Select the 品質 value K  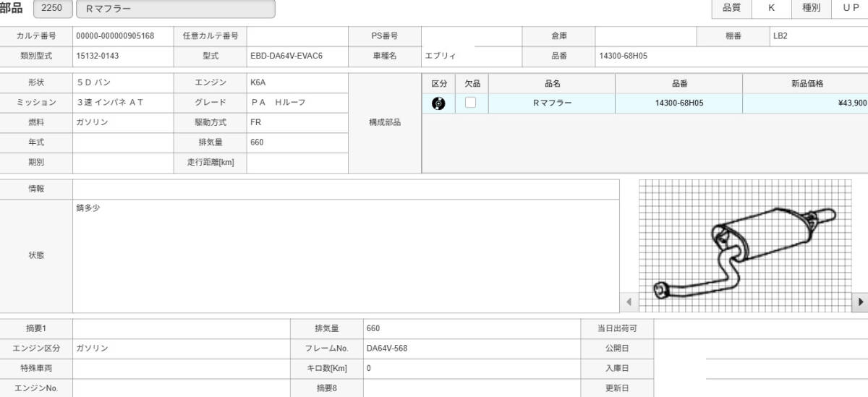coord(772,8)
